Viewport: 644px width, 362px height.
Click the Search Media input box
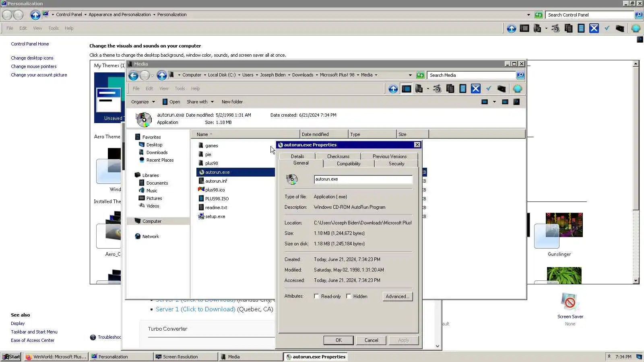471,75
